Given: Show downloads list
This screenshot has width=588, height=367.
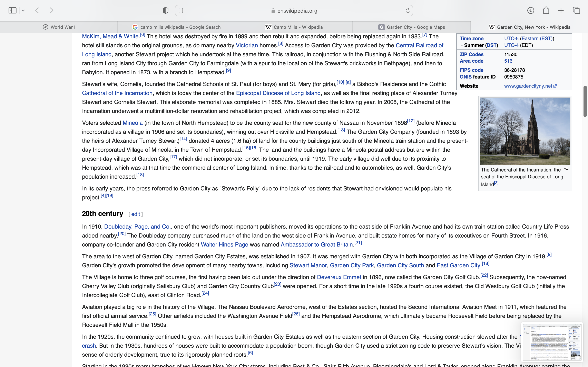Looking at the screenshot, I should pos(531,10).
